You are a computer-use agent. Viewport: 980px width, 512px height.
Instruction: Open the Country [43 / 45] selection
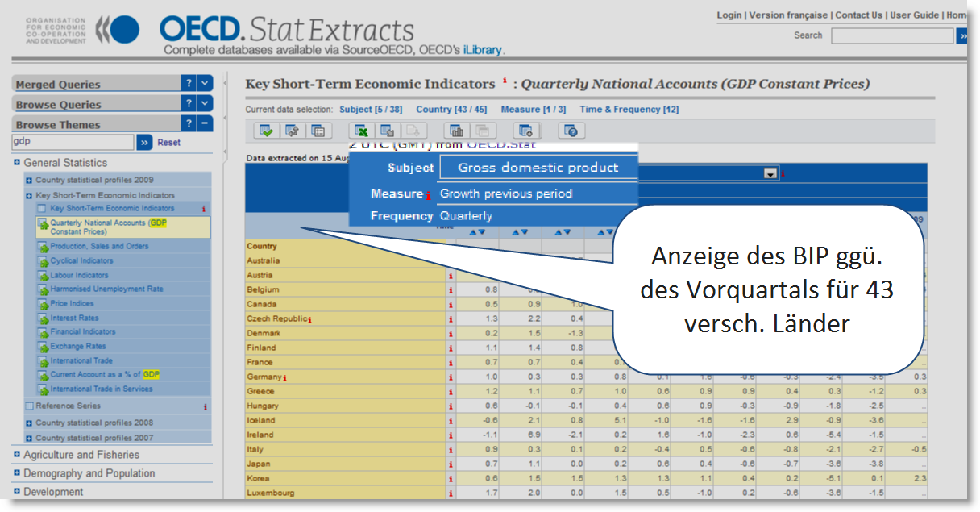[x=451, y=110]
